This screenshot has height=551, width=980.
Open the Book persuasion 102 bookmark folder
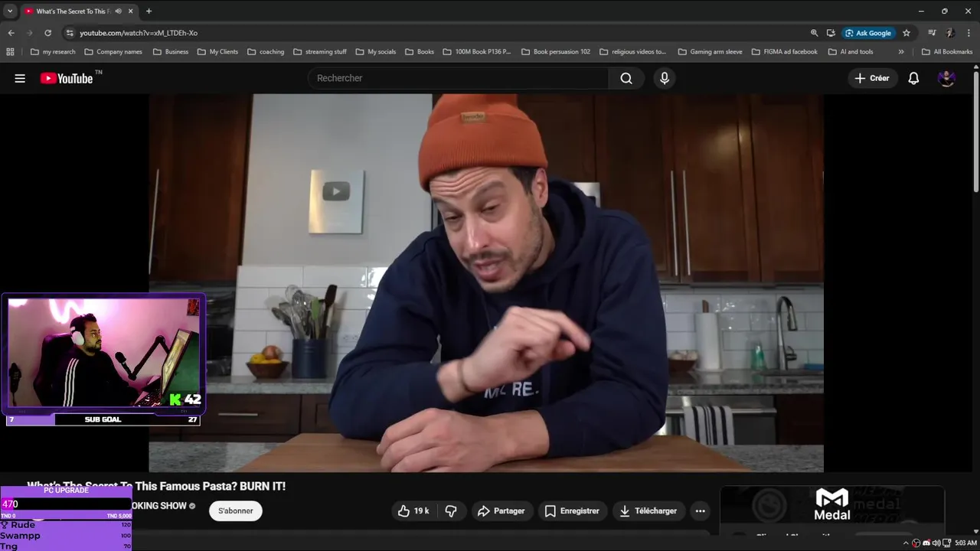(x=556, y=52)
